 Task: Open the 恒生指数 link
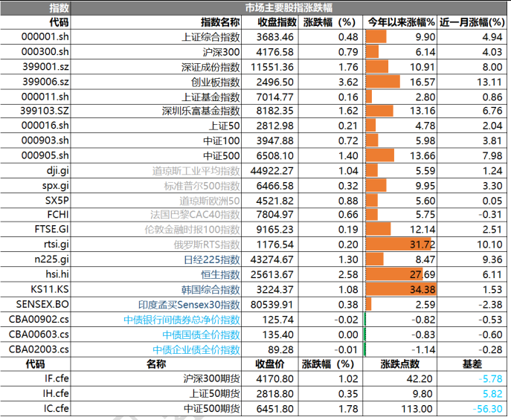pyautogui.click(x=220, y=274)
